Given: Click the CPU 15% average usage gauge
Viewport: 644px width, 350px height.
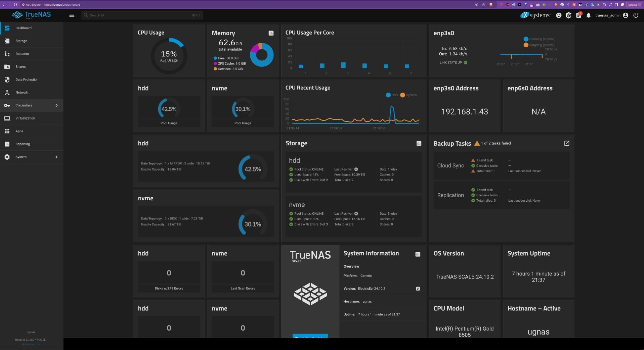Looking at the screenshot, I should [x=169, y=56].
